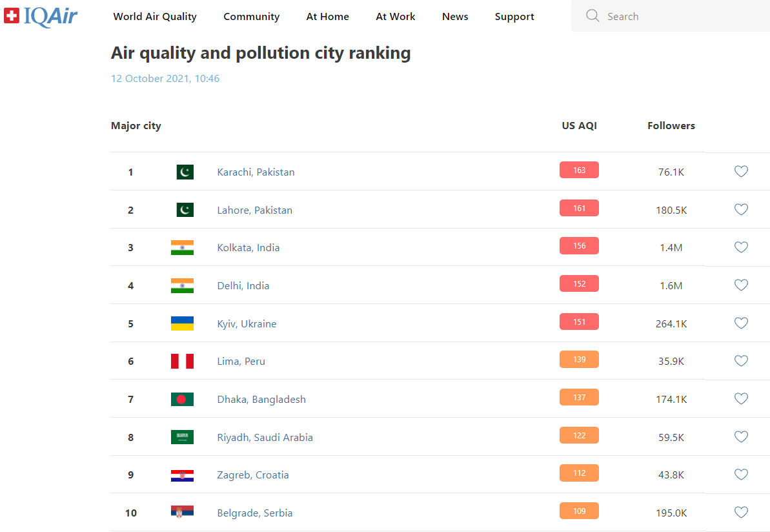Click the Peru flag icon
This screenshot has width=770, height=532.
pyautogui.click(x=182, y=362)
